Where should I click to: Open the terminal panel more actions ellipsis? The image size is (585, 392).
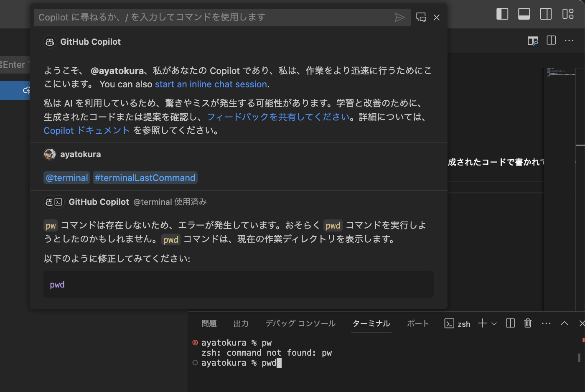pos(546,323)
